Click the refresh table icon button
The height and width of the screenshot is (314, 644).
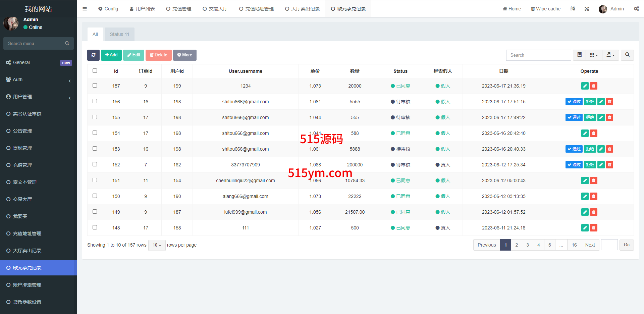[x=93, y=55]
